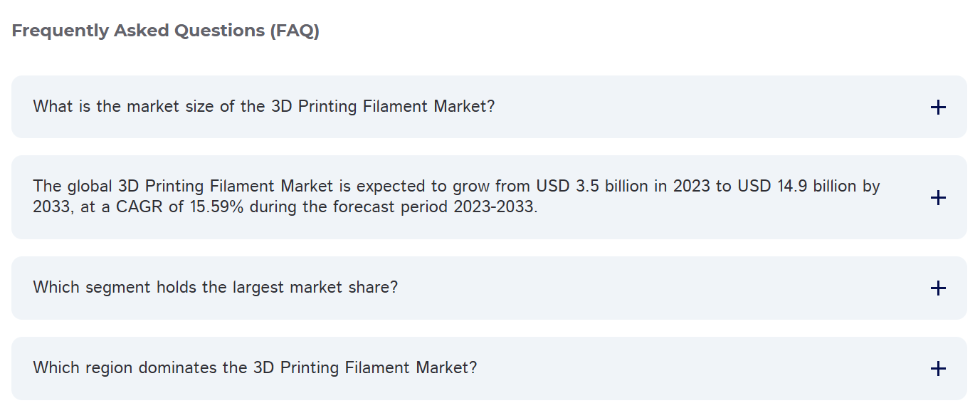Click "USD 3.5 billion in 2023" text
Image resolution: width=980 pixels, height=413 pixels.
coord(623,187)
